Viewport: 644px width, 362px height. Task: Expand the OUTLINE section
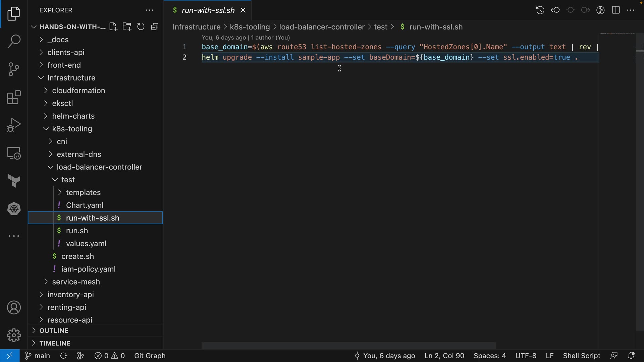54,330
